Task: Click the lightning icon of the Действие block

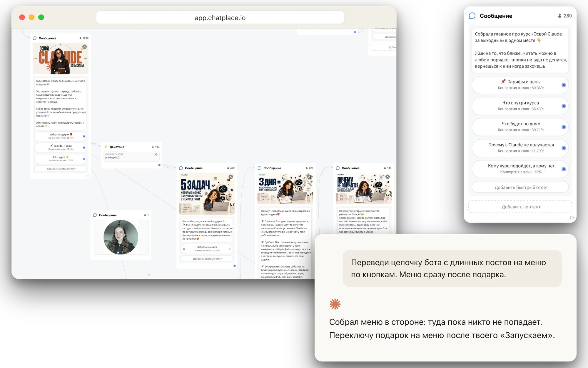Action: click(x=106, y=147)
